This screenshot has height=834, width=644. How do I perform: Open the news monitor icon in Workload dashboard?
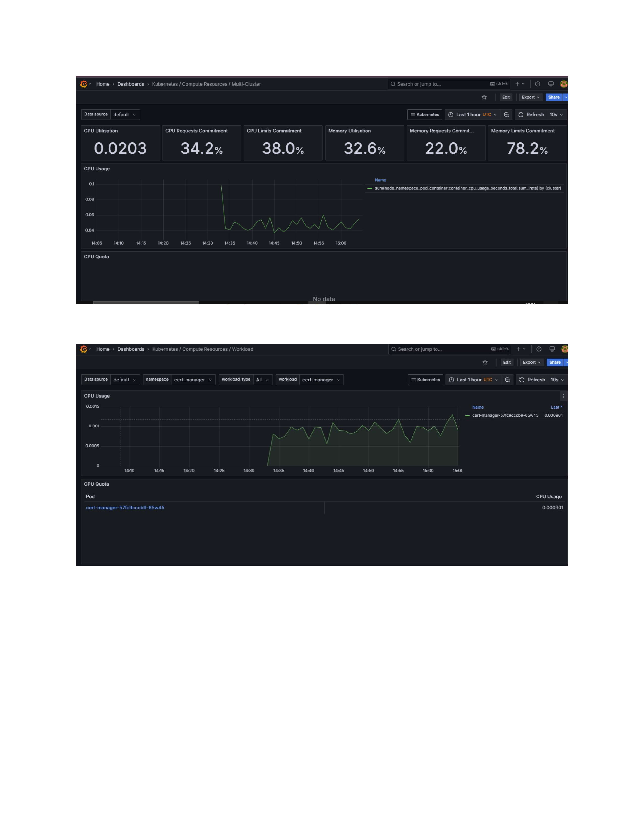point(552,349)
